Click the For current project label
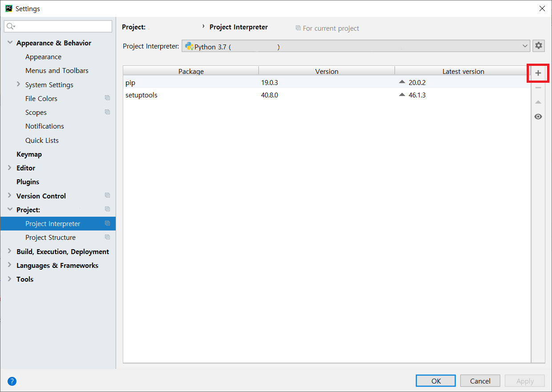The width and height of the screenshot is (552, 392). pos(330,28)
